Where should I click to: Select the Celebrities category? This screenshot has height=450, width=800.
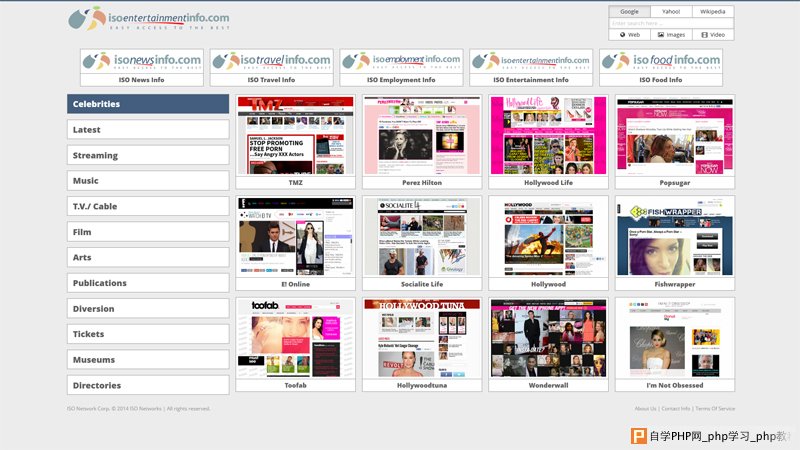click(148, 104)
